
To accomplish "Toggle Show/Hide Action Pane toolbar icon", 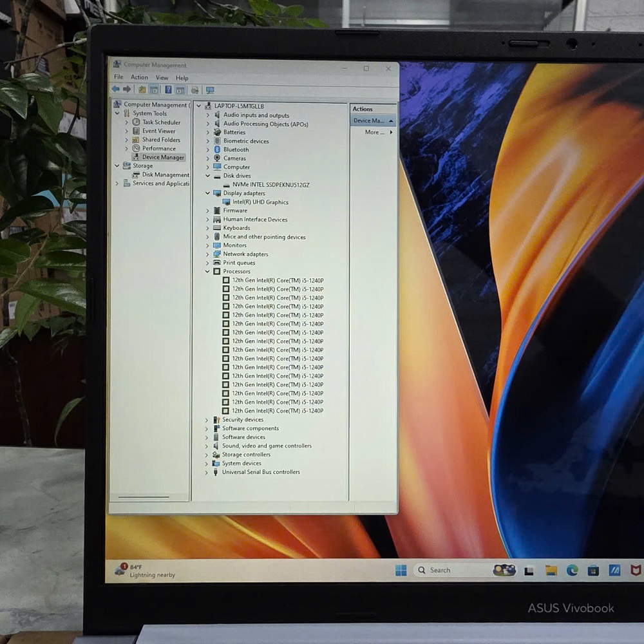I will [180, 90].
